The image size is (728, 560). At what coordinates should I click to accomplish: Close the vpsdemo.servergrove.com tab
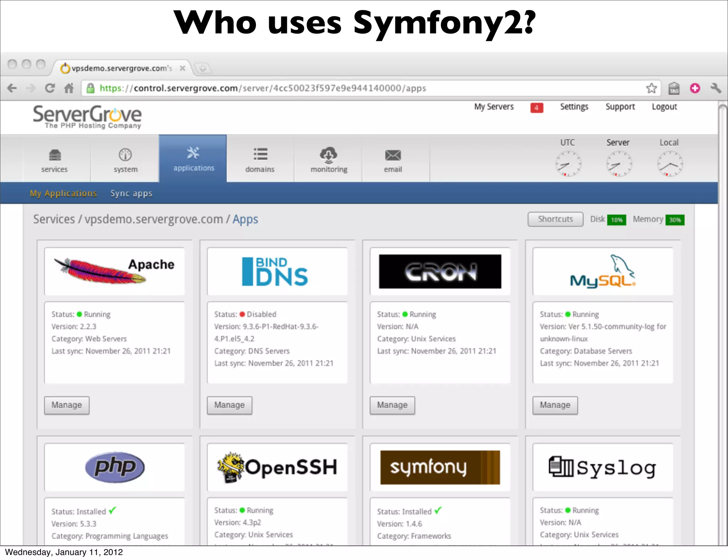coord(182,68)
